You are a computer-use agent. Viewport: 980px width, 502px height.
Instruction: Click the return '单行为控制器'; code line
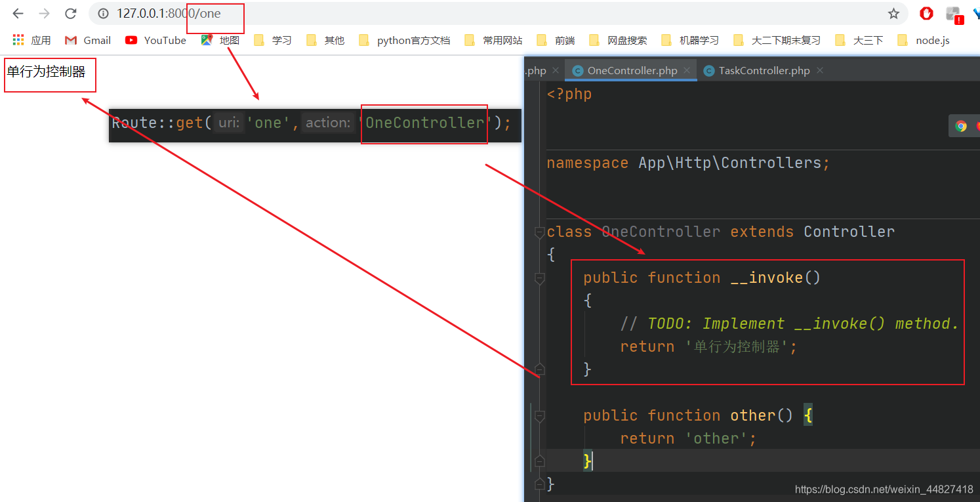click(708, 346)
